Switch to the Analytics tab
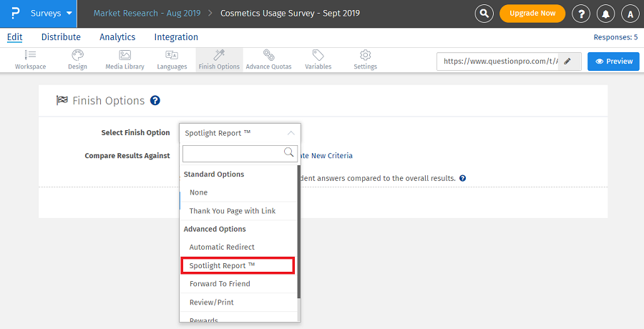The height and width of the screenshot is (329, 644). pos(117,37)
